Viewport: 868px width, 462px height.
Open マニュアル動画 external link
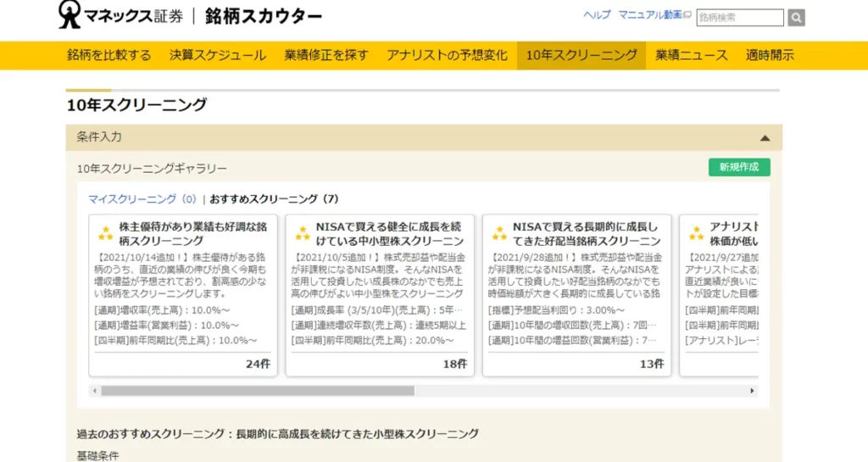coord(654,15)
